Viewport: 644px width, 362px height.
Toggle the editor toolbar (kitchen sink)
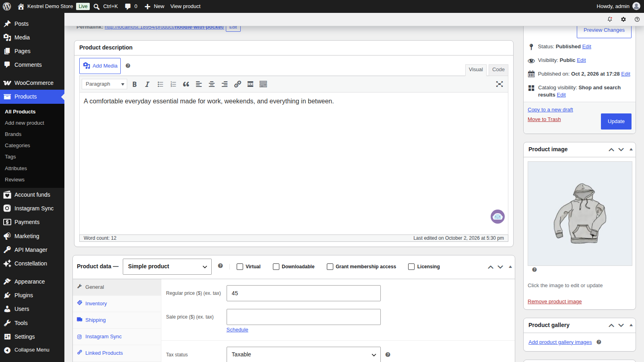coord(263,84)
